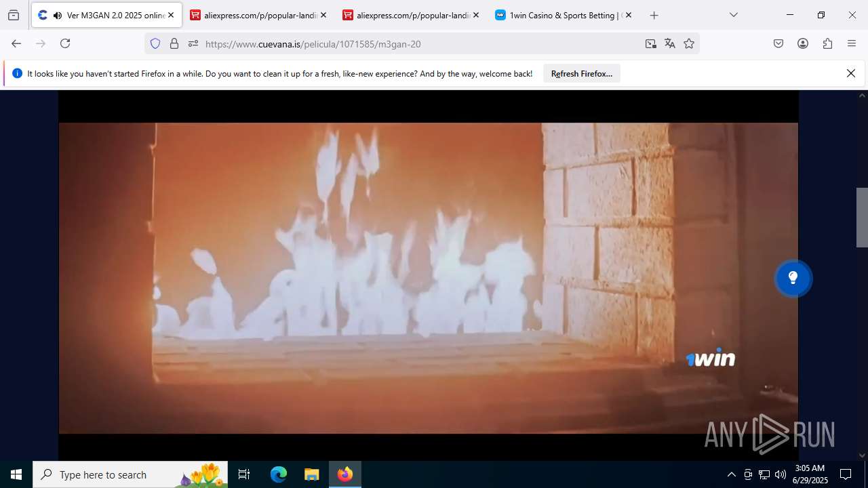Click the video player frame
The width and height of the screenshot is (868, 488).
point(429,278)
